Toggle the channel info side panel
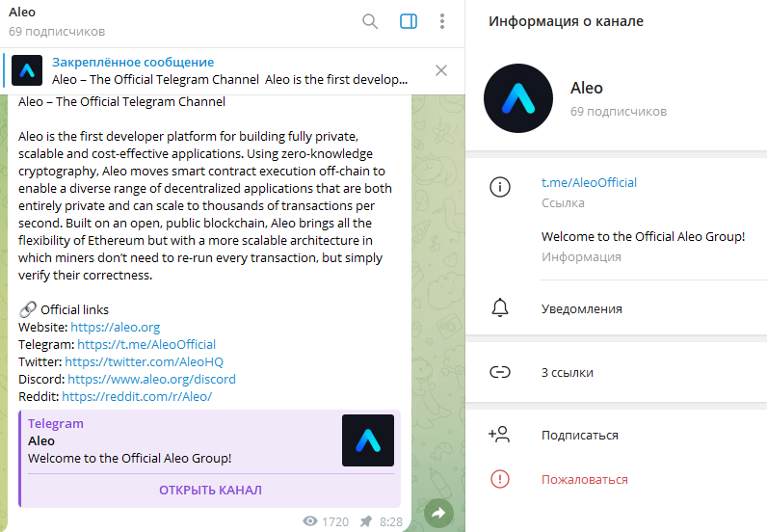This screenshot has width=767, height=532. click(409, 21)
